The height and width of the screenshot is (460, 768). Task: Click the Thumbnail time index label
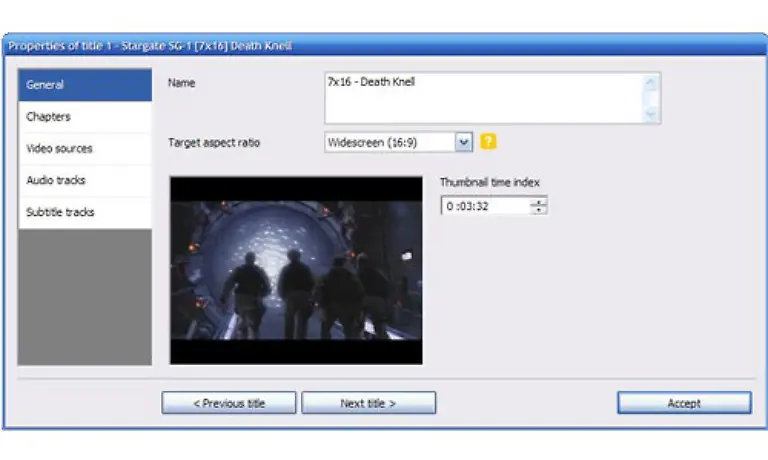[489, 182]
